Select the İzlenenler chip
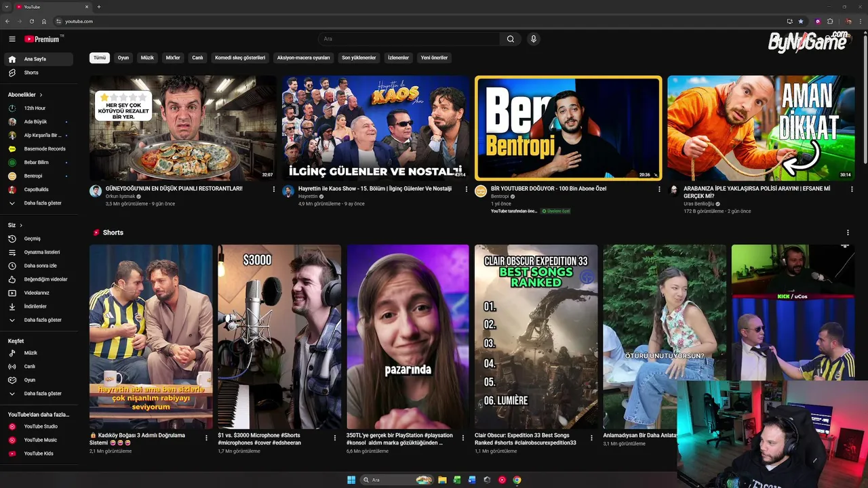Screen dimensions: 868x488 pyautogui.click(x=398, y=58)
